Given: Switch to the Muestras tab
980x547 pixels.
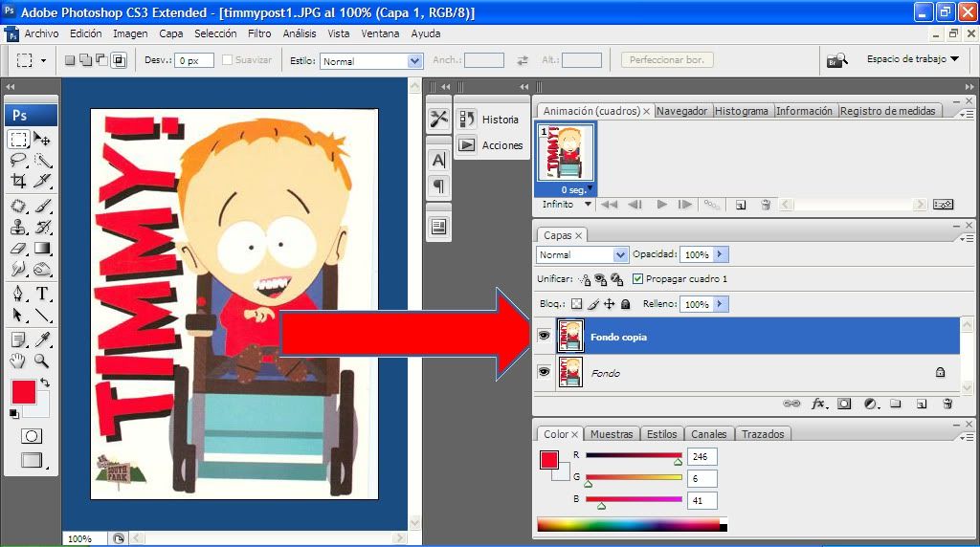Looking at the screenshot, I should tap(612, 434).
